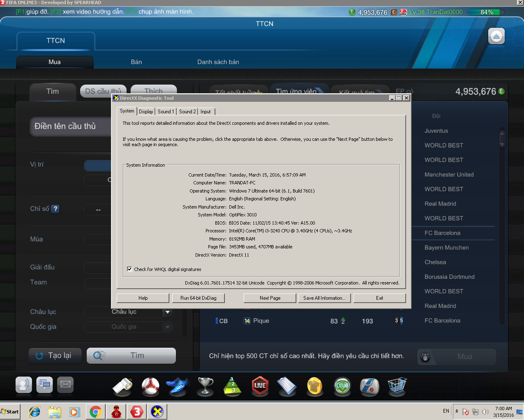Open the soccer ball match icon
The height and width of the screenshot is (420, 524).
coord(150,386)
